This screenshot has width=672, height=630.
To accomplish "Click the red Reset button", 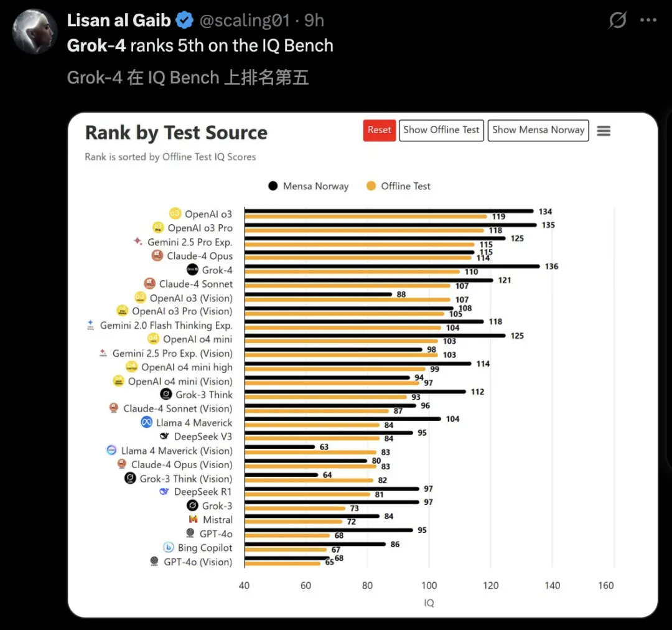I will pos(380,130).
